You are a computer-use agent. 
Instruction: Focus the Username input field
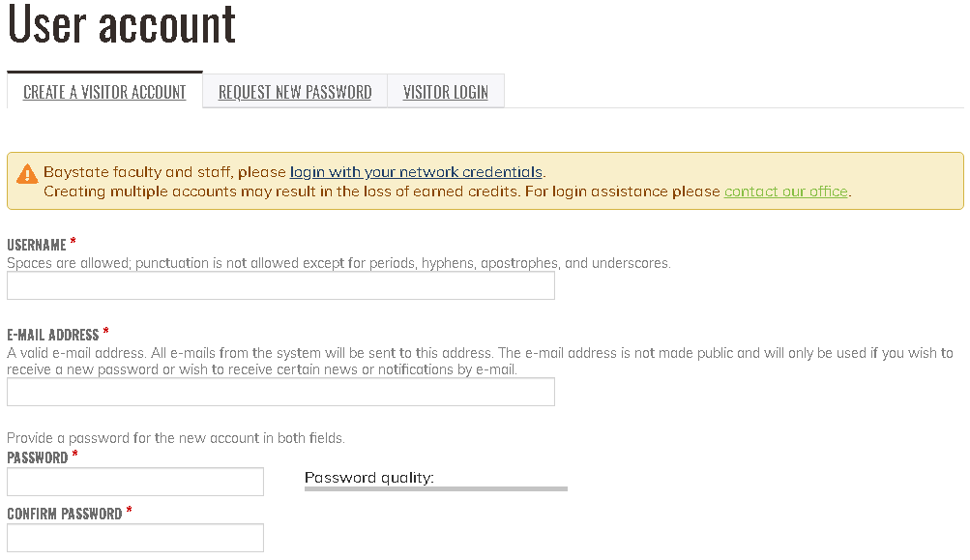tap(280, 286)
